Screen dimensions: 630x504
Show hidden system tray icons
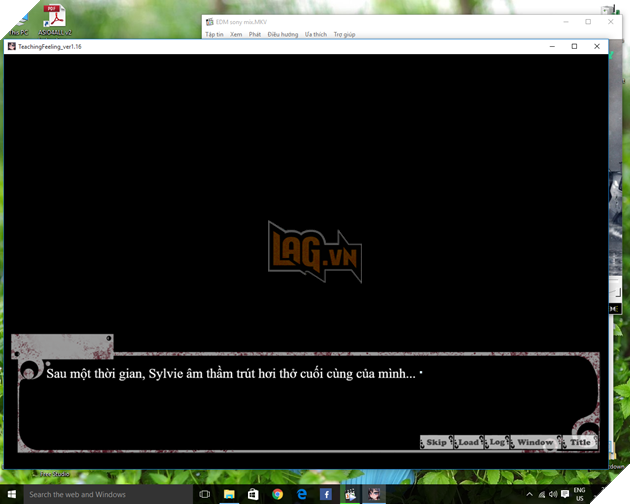530,494
